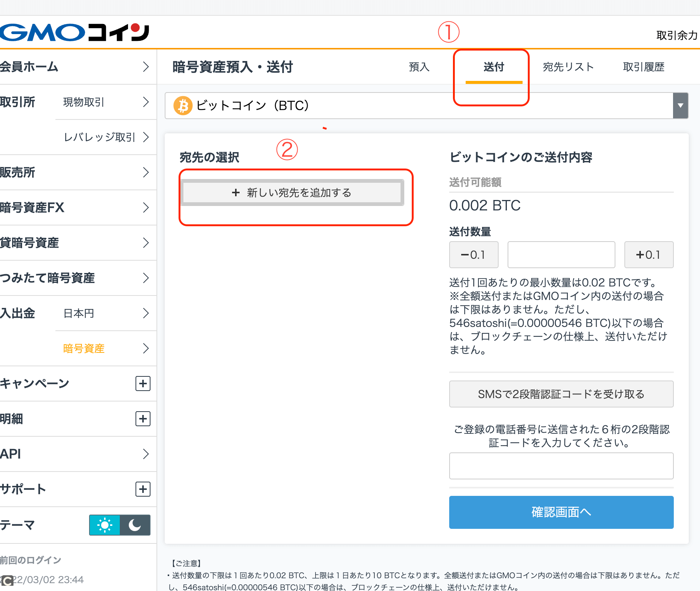700x591 pixels.
Task: Click the 入出金 section label
Action: [18, 313]
